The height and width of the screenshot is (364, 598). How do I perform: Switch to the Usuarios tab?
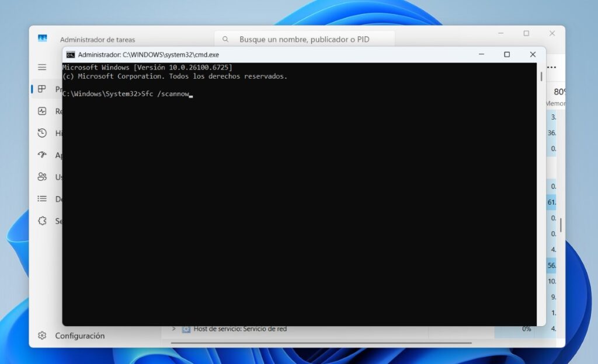(42, 177)
